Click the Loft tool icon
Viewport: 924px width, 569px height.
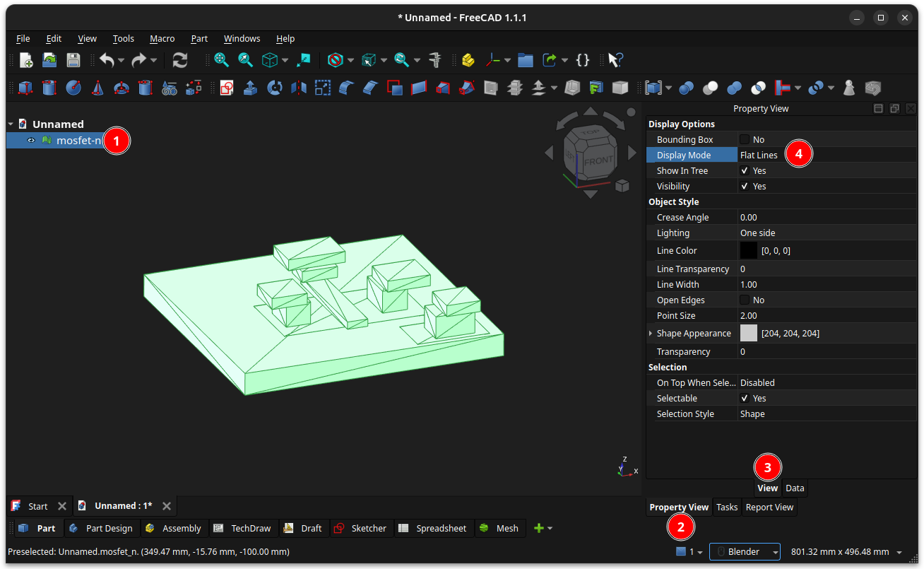443,88
